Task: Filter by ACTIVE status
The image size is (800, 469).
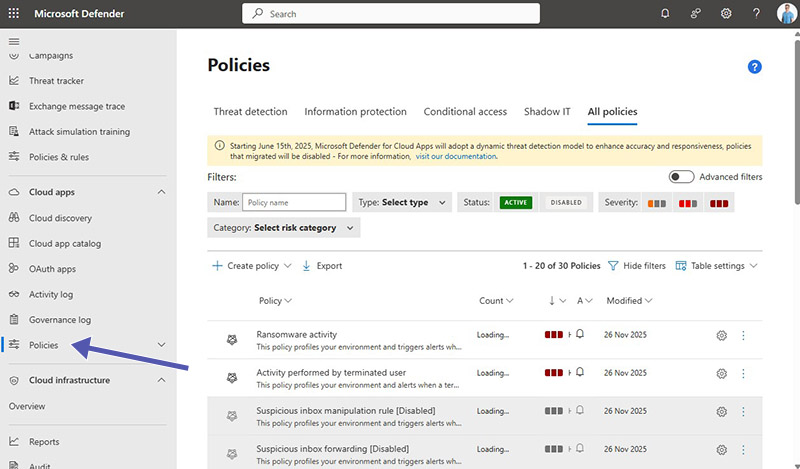Action: (x=515, y=203)
